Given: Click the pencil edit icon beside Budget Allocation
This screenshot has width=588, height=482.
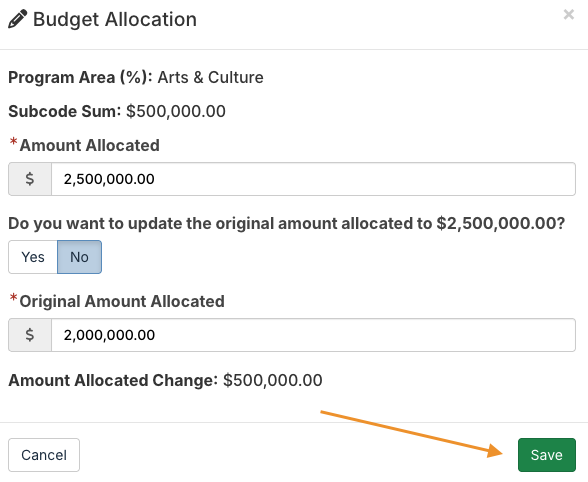Looking at the screenshot, I should pyautogui.click(x=18, y=19).
